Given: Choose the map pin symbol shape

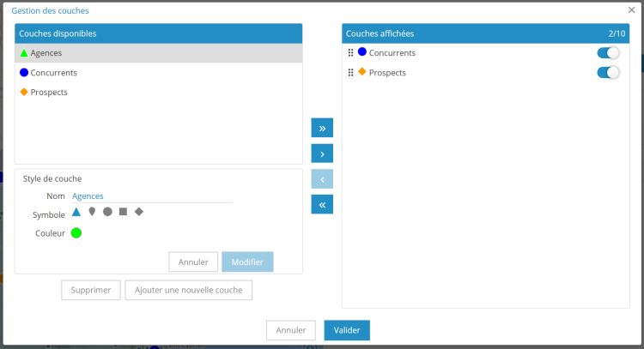Looking at the screenshot, I should [92, 212].
